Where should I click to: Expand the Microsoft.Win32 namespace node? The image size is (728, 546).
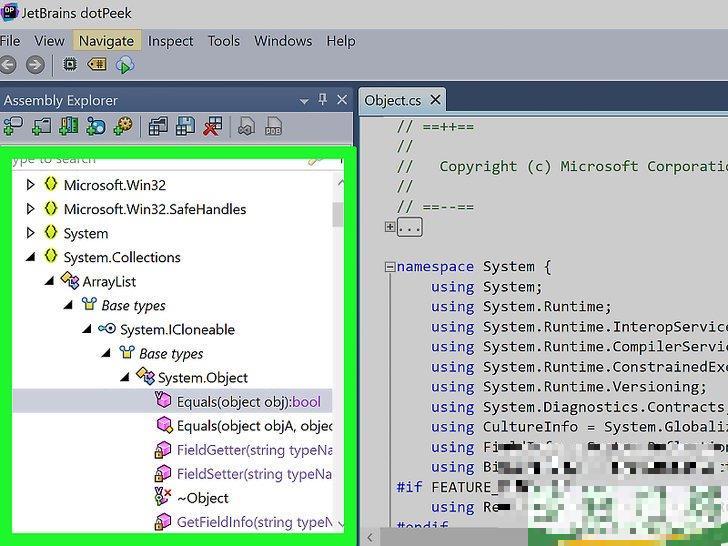(x=30, y=185)
